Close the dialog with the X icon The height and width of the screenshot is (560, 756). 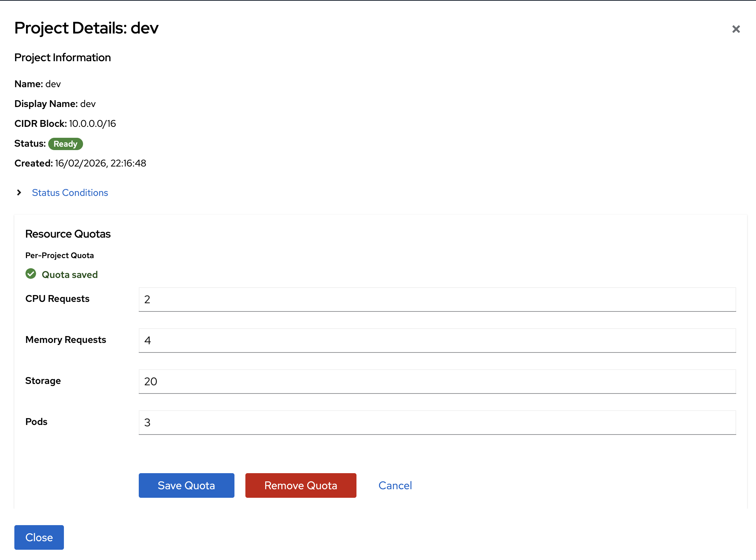pyautogui.click(x=736, y=29)
